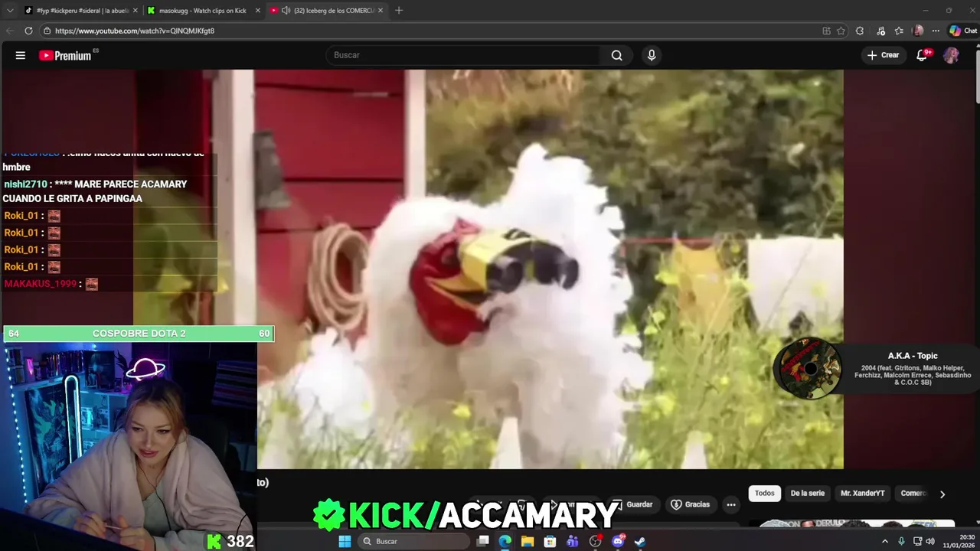Screen dimensions: 980x551
Task: Close the YouTube Iceberg tab
Action: pyautogui.click(x=381, y=11)
